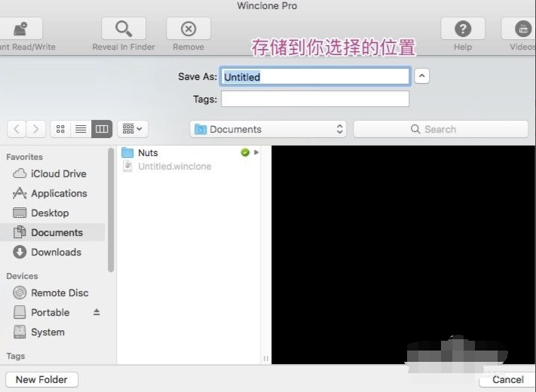Open the Documents location popup menu
The image size is (536, 392).
pyautogui.click(x=268, y=129)
